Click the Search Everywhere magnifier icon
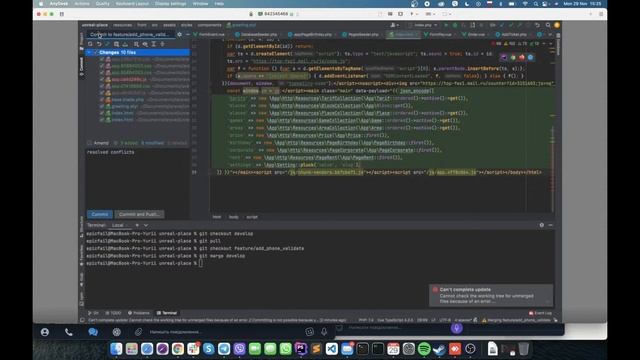This screenshot has width=640, height=360. [x=548, y=25]
